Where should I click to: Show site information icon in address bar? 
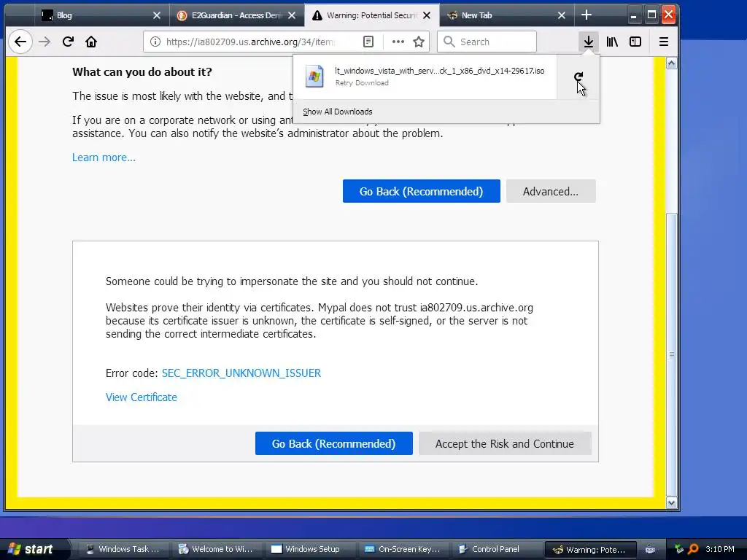point(155,42)
